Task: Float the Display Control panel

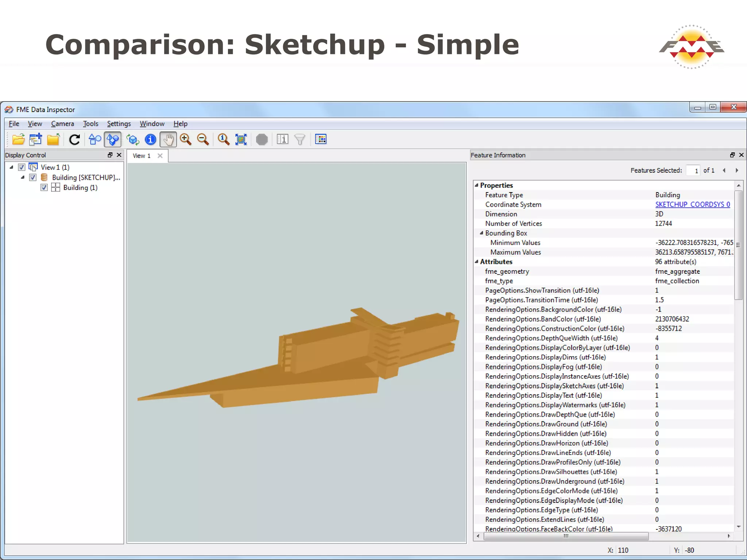Action: pyautogui.click(x=110, y=155)
